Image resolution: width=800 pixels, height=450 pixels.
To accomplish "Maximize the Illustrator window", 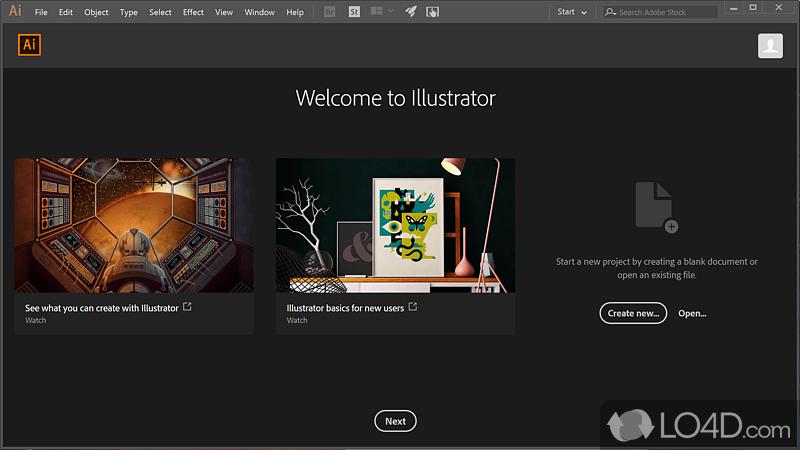I will pyautogui.click(x=753, y=8).
